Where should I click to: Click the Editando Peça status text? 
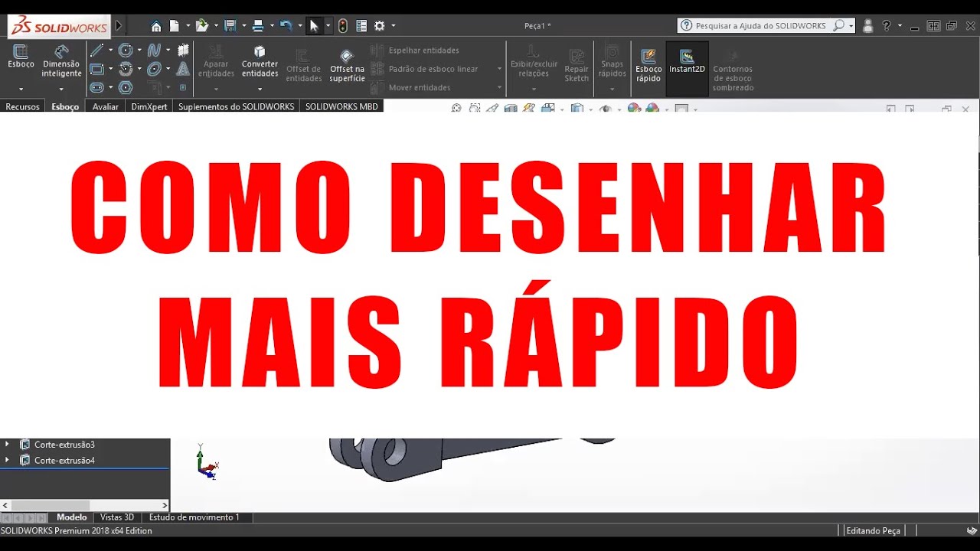click(874, 530)
